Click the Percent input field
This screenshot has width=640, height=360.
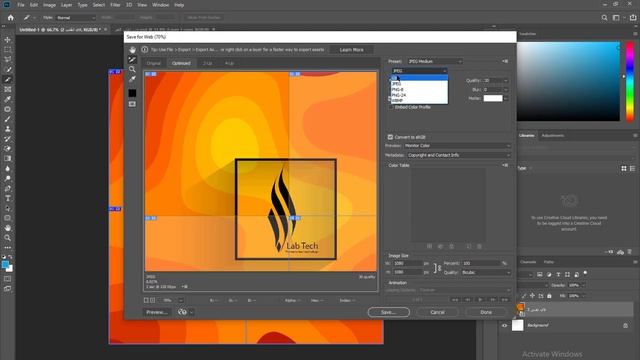tap(481, 263)
